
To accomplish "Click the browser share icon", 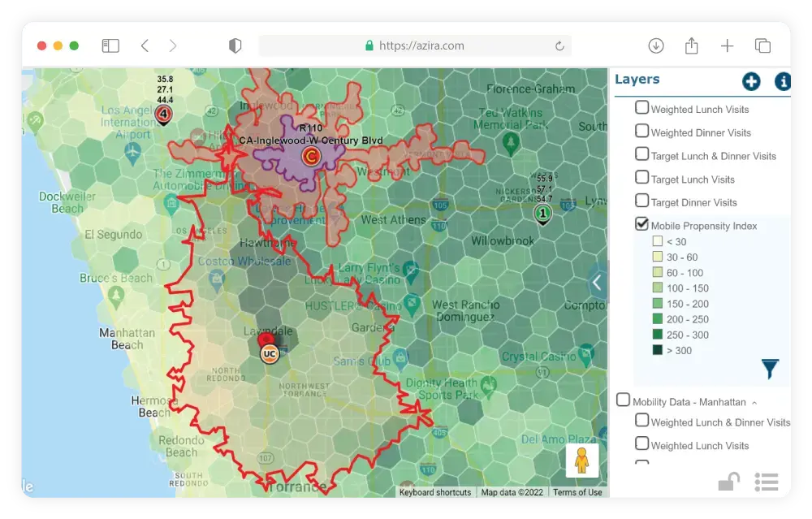I will (x=692, y=46).
